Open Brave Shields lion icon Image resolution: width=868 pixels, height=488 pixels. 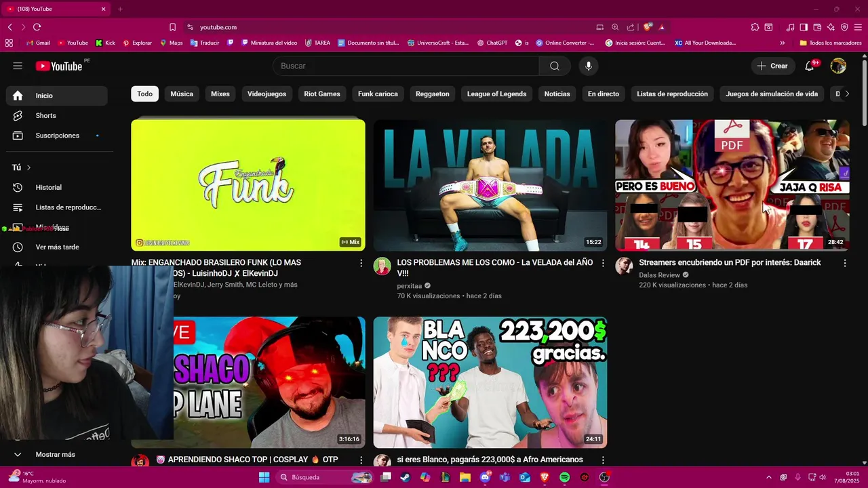[648, 27]
